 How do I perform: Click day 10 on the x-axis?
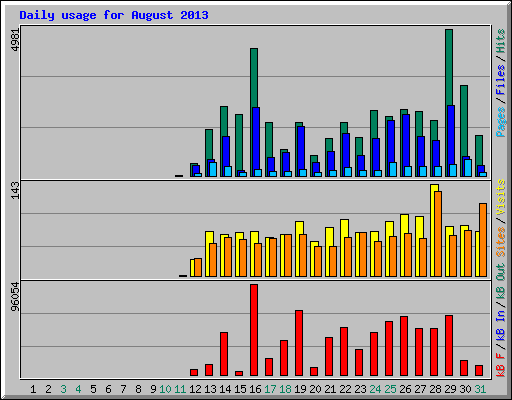[x=165, y=389]
